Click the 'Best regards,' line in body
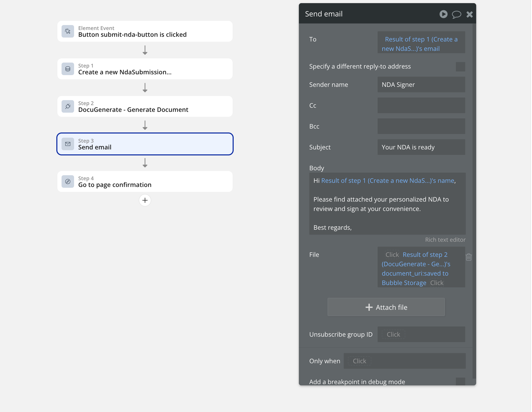Image resolution: width=532 pixels, height=412 pixels. pyautogui.click(x=332, y=228)
